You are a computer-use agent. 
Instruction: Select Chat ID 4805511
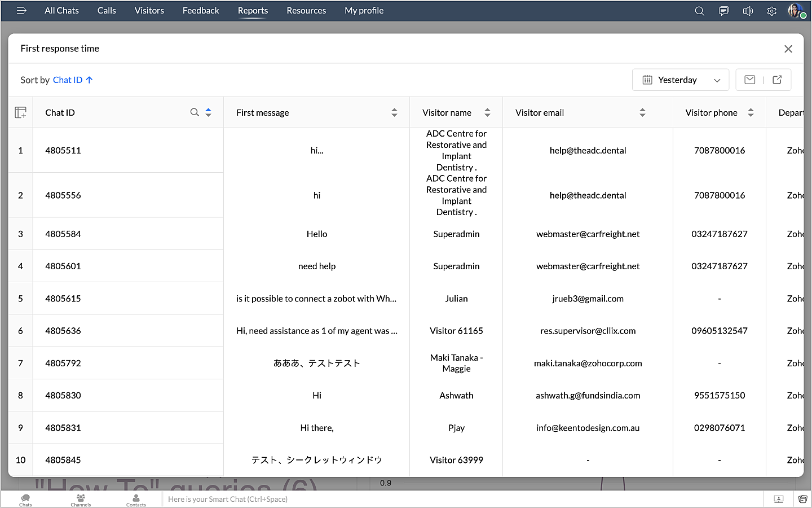pos(63,150)
